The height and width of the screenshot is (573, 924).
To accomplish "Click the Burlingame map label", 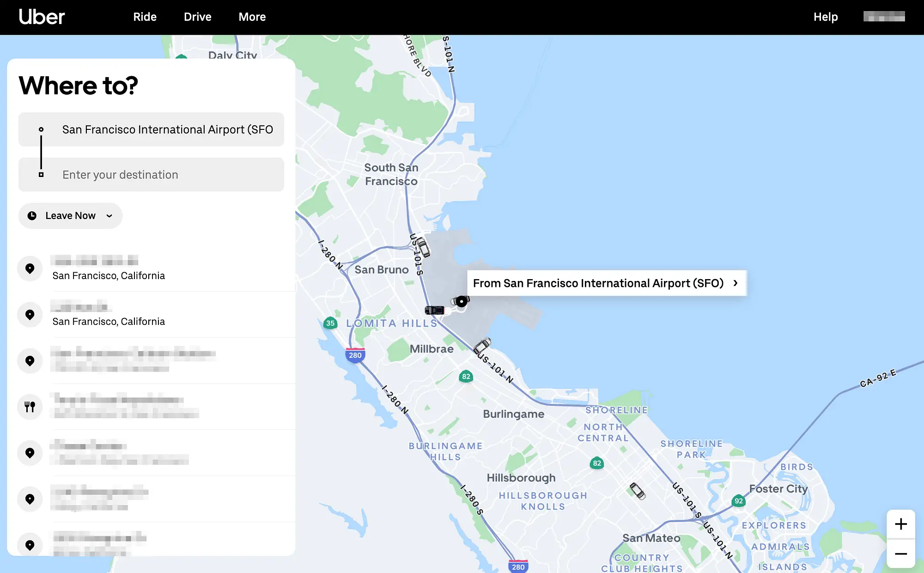I will coord(514,414).
